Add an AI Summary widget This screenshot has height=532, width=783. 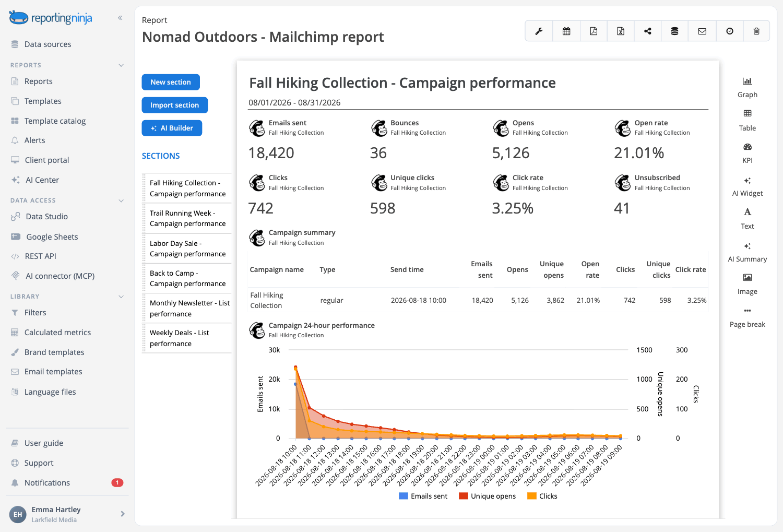click(748, 252)
